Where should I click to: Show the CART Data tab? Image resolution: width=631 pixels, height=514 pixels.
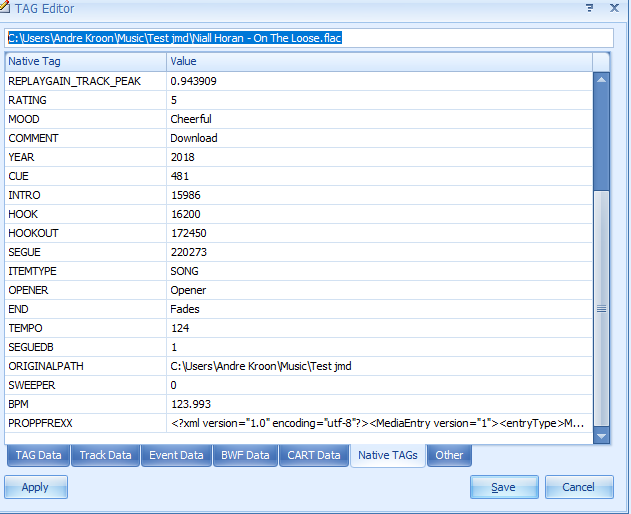(314, 456)
